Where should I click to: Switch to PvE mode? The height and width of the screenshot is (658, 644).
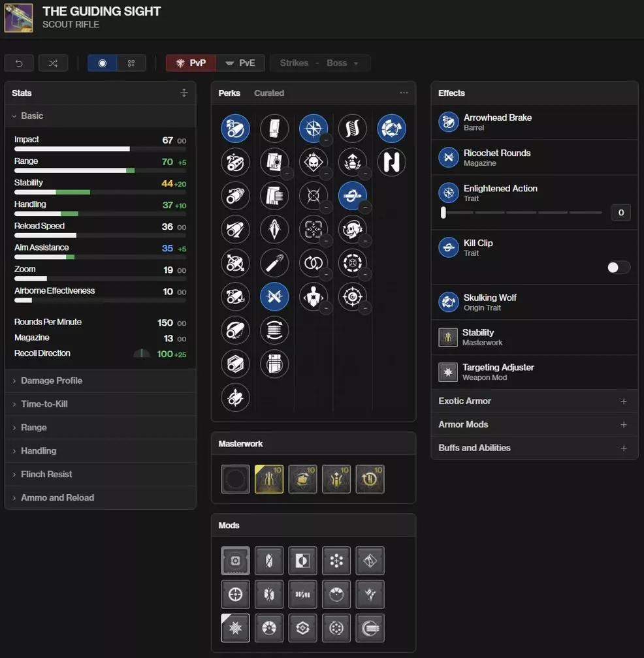click(240, 63)
